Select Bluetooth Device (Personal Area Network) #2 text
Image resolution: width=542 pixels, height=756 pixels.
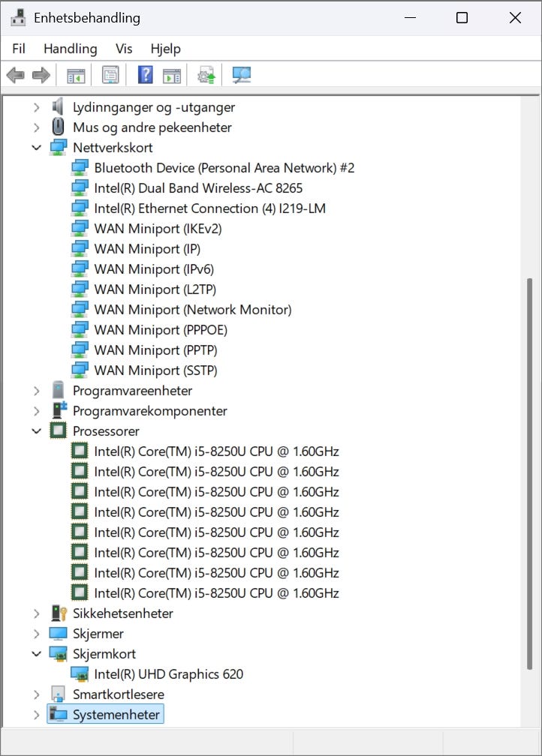224,168
